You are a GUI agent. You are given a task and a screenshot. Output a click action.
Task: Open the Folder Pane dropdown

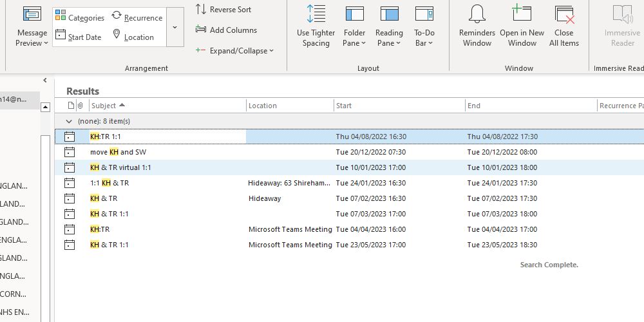(x=354, y=38)
